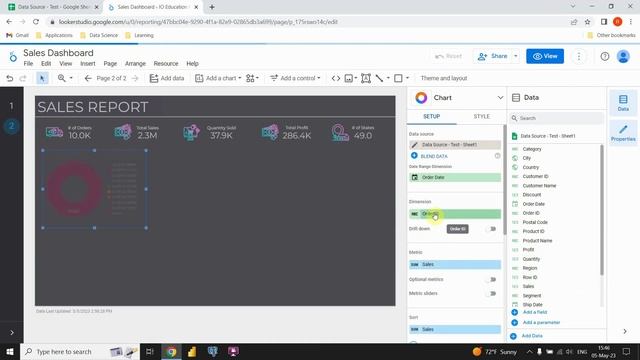This screenshot has width=640, height=360.
Task: Insert an image from toolbar
Action: 349,78
